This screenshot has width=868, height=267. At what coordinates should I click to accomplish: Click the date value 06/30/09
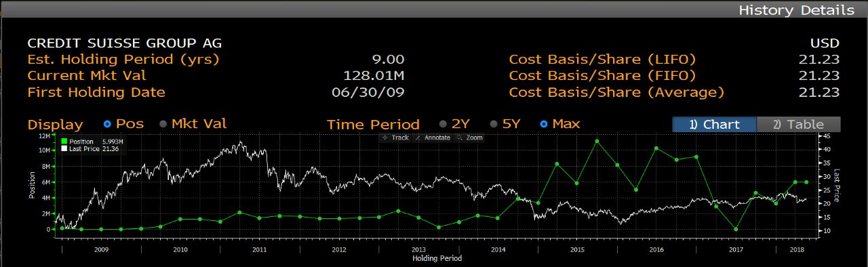pyautogui.click(x=368, y=92)
